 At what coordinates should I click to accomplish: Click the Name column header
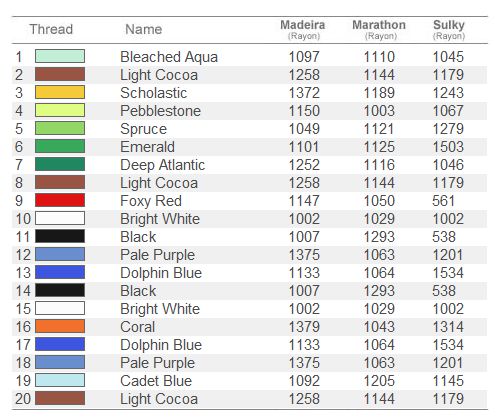coord(144,29)
